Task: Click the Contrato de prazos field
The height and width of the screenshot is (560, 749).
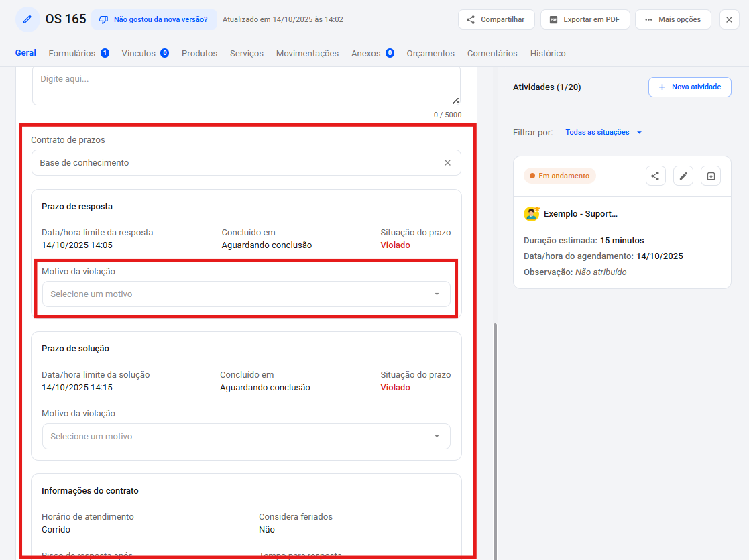Action: (x=246, y=162)
